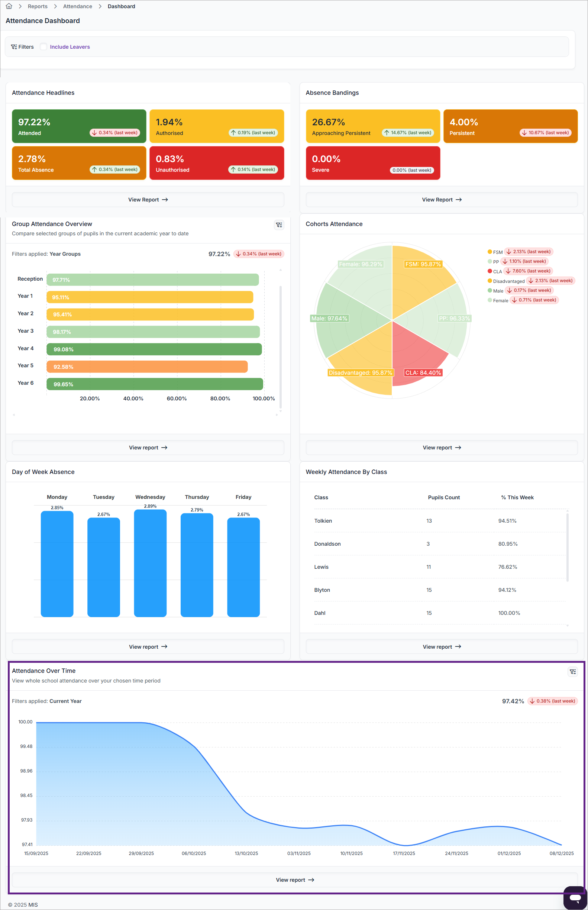Click the home icon in breadcrumb
Viewport: 588px width, 910px height.
pos(9,6)
